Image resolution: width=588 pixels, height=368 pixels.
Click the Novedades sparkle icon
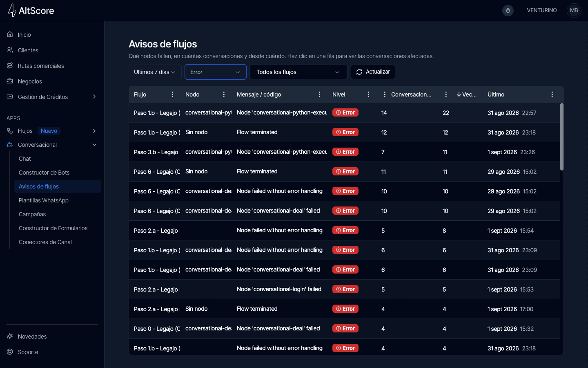10,337
